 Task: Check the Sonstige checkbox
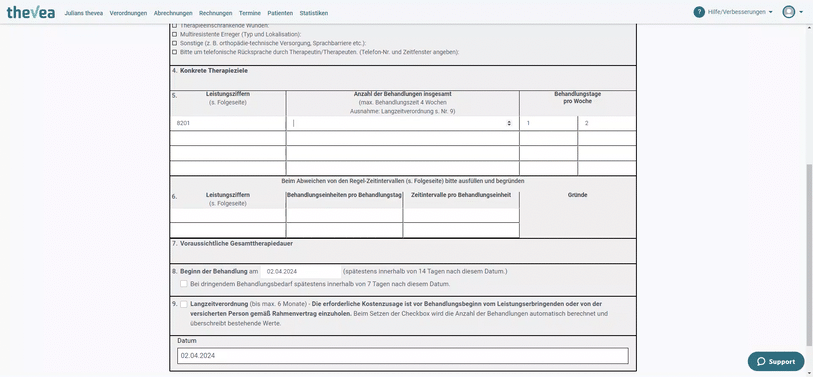[175, 43]
